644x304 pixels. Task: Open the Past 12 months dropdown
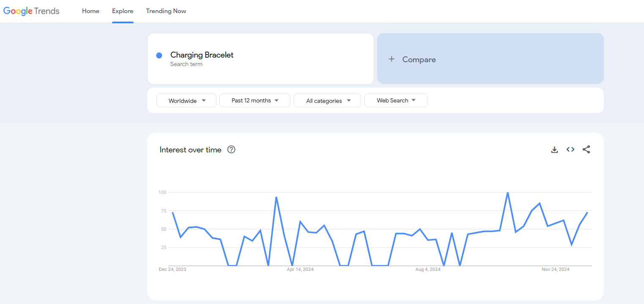(x=255, y=100)
